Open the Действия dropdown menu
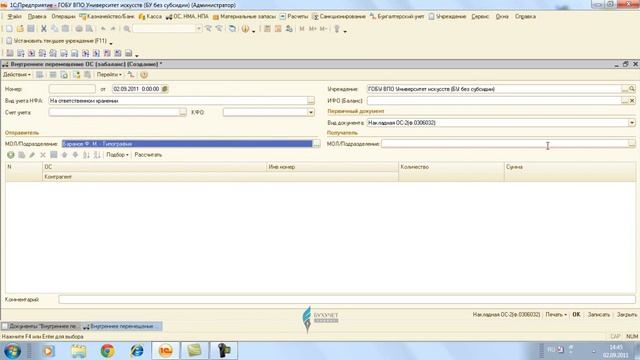640x360 pixels. [17, 75]
